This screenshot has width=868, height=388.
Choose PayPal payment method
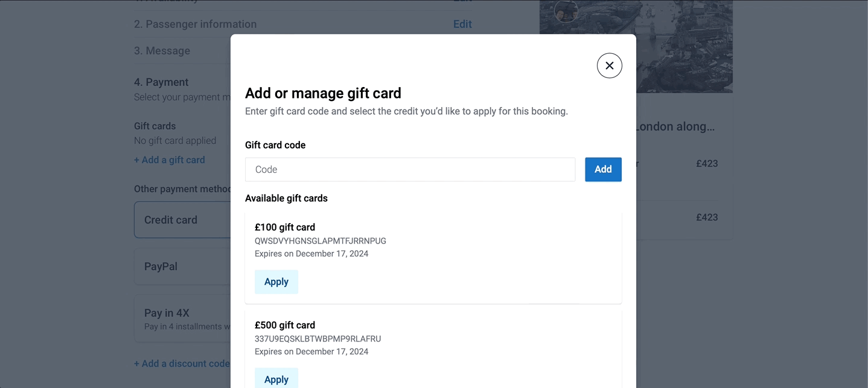click(182, 267)
